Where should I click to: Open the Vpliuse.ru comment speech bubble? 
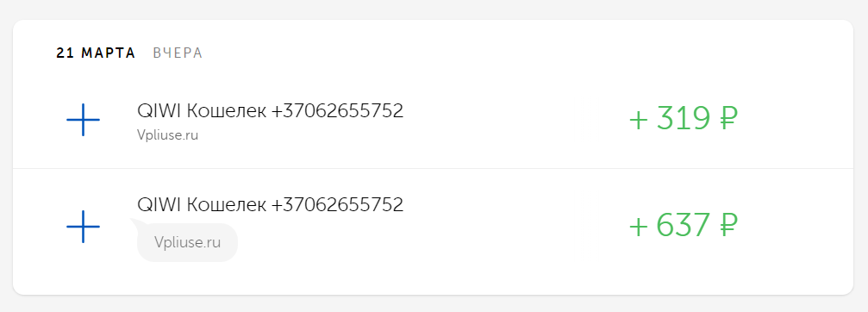pyautogui.click(x=187, y=242)
